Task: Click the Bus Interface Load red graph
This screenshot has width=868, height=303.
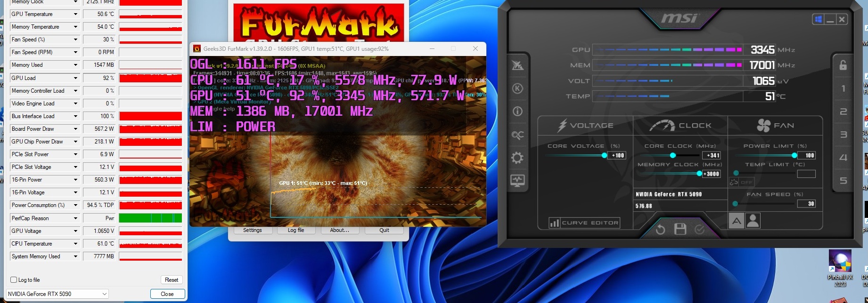Action: pos(150,116)
